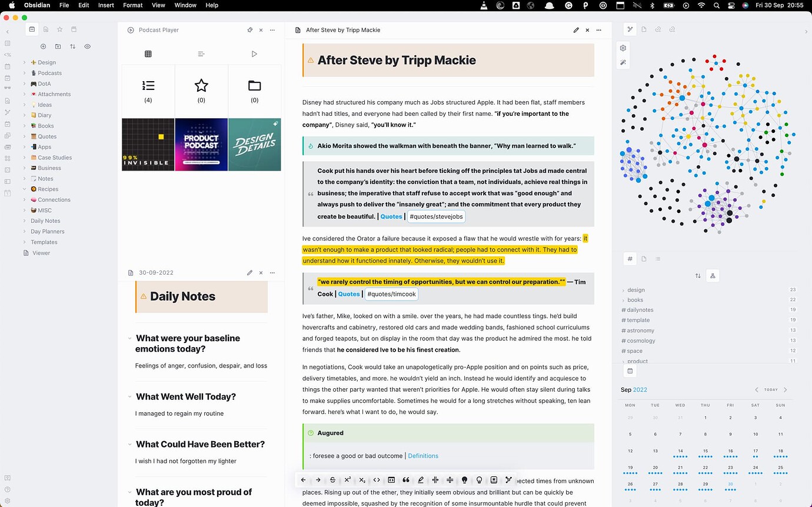Click the strikethrough icon in formatting toolbar
The height and width of the screenshot is (507, 812).
tap(332, 480)
